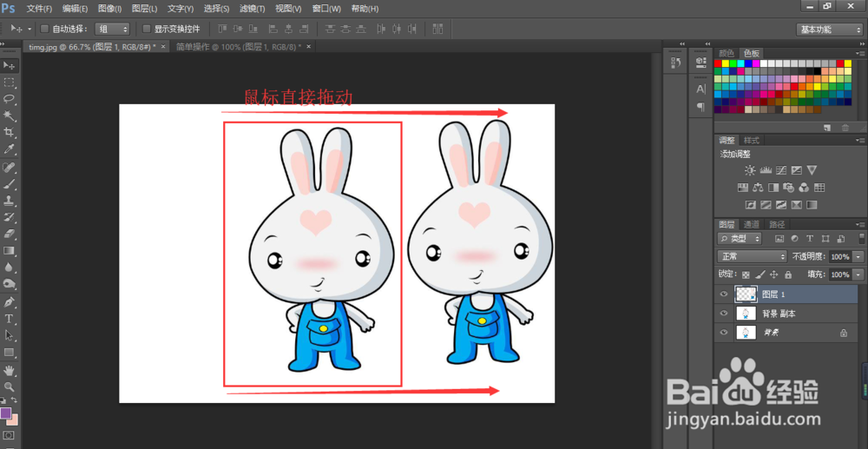Add a Channel Mixer adjustment
The image size is (868, 449).
click(x=805, y=187)
